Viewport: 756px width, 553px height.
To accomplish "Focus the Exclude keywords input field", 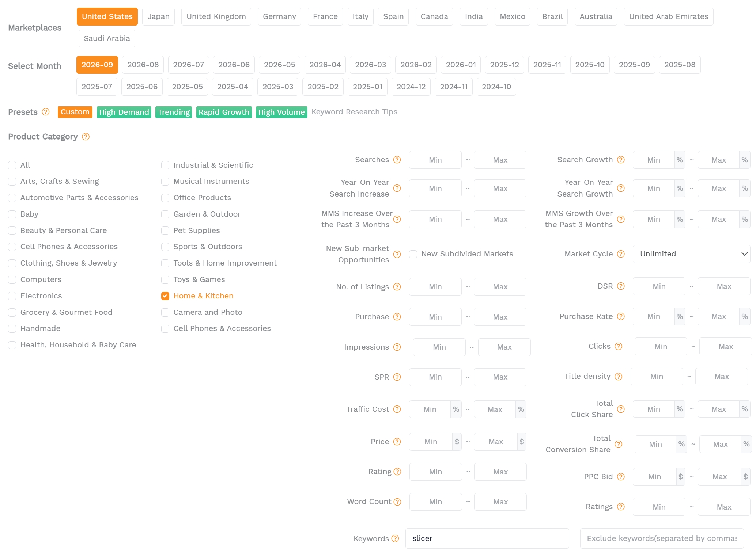I will point(662,538).
